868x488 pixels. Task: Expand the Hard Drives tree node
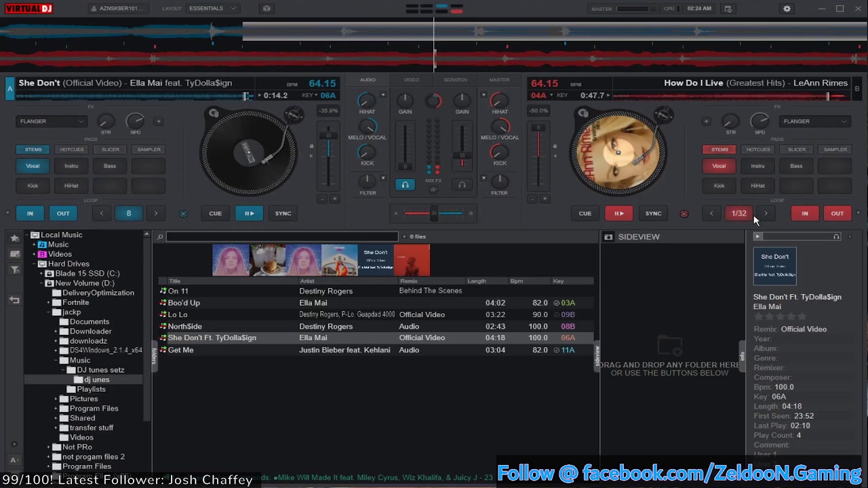(34, 264)
